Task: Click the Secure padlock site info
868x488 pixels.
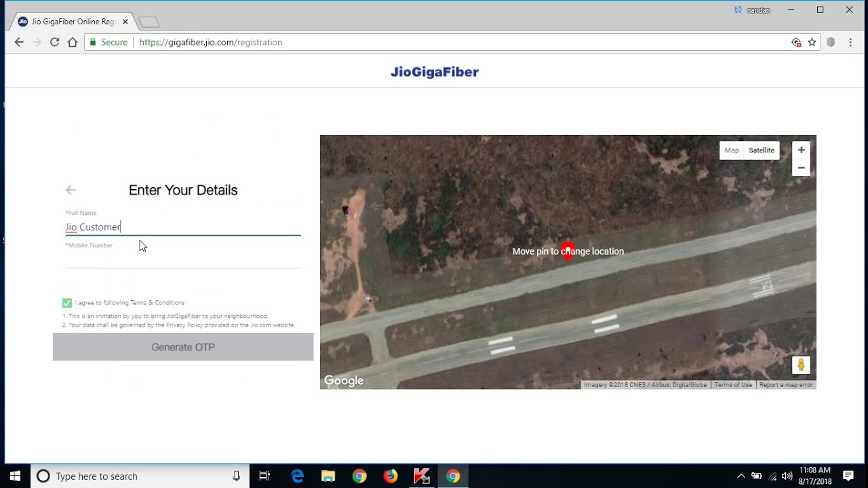Action: tap(108, 42)
